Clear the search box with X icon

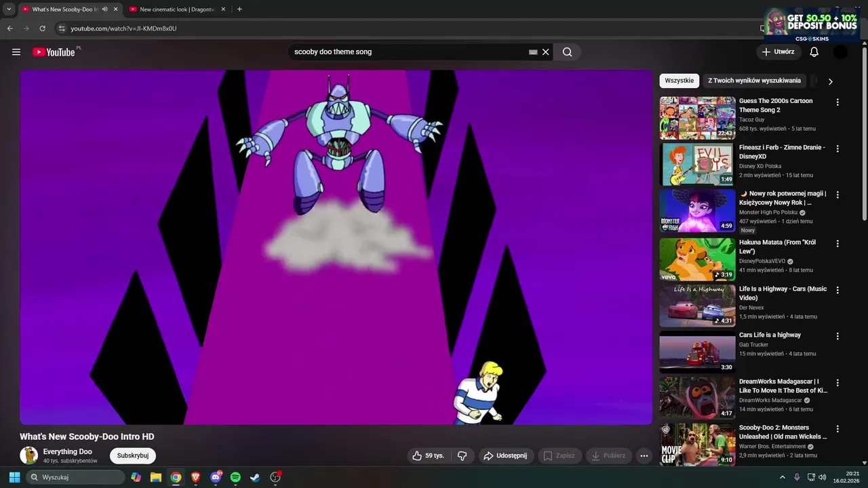545,52
